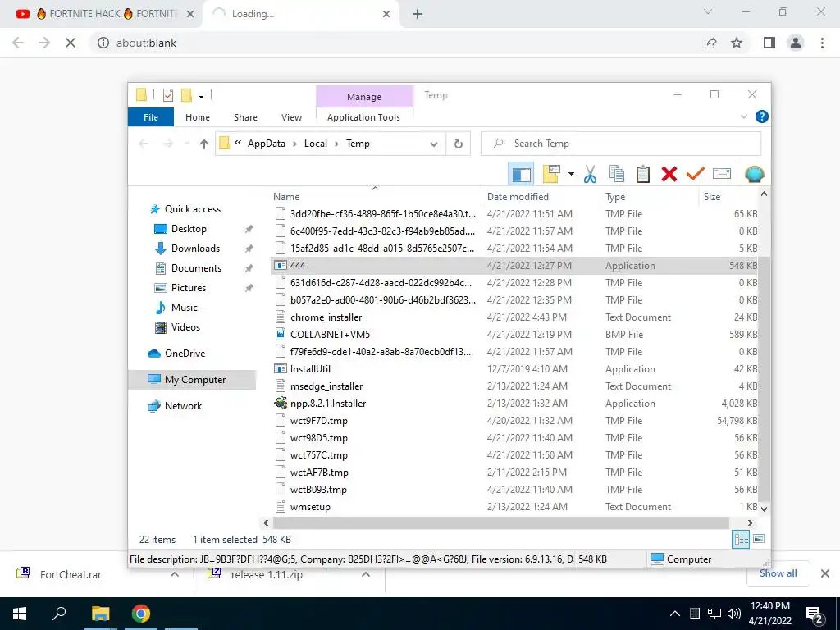Screen dimensions: 840x630
Task: Click the vertical scrollbar down arrow in file list
Action: 764,509
